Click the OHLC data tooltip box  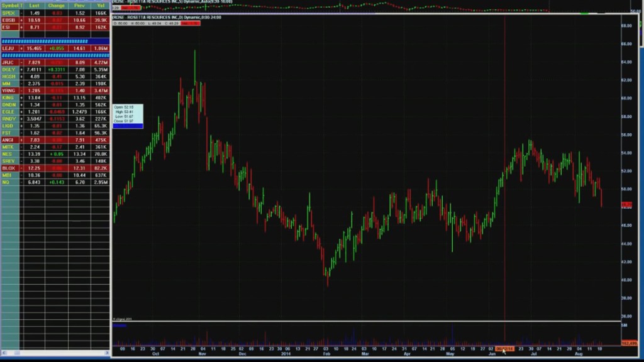(128, 116)
